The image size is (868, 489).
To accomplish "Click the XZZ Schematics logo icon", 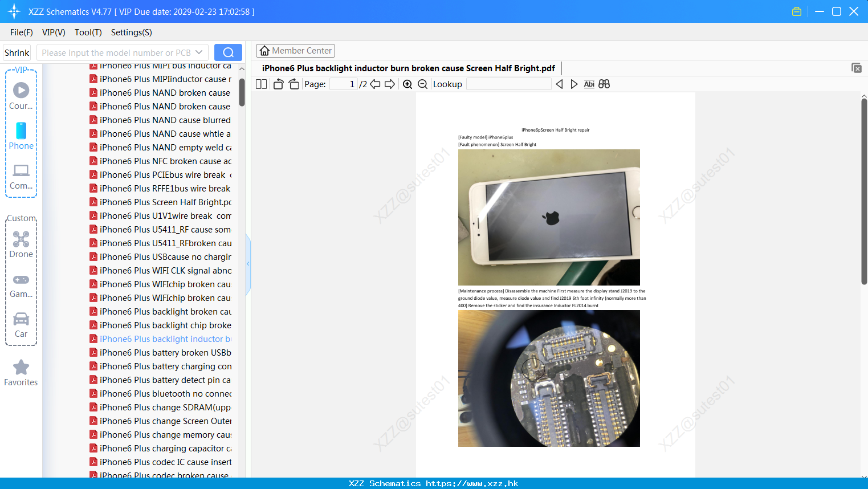I will coord(14,11).
